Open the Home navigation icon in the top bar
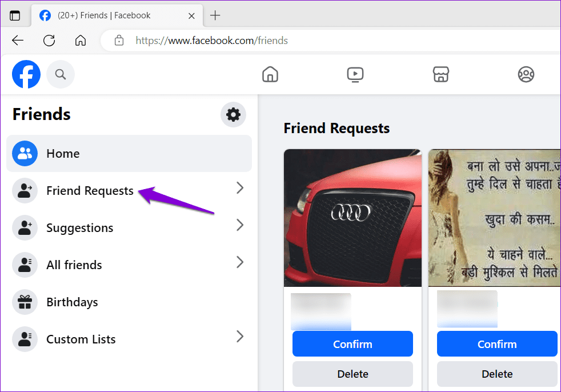This screenshot has width=561, height=392. [270, 74]
